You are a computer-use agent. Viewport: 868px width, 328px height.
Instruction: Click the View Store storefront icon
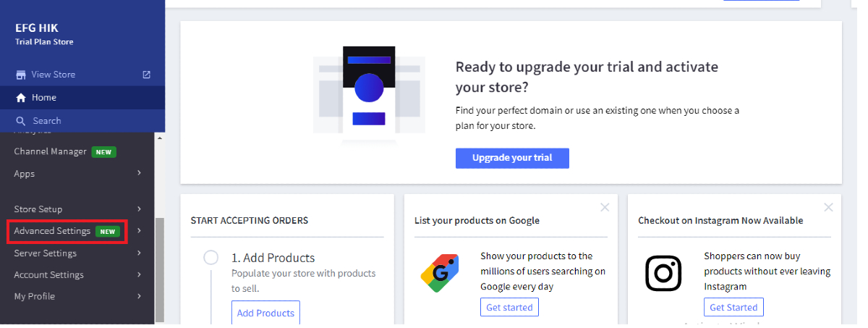click(20, 75)
